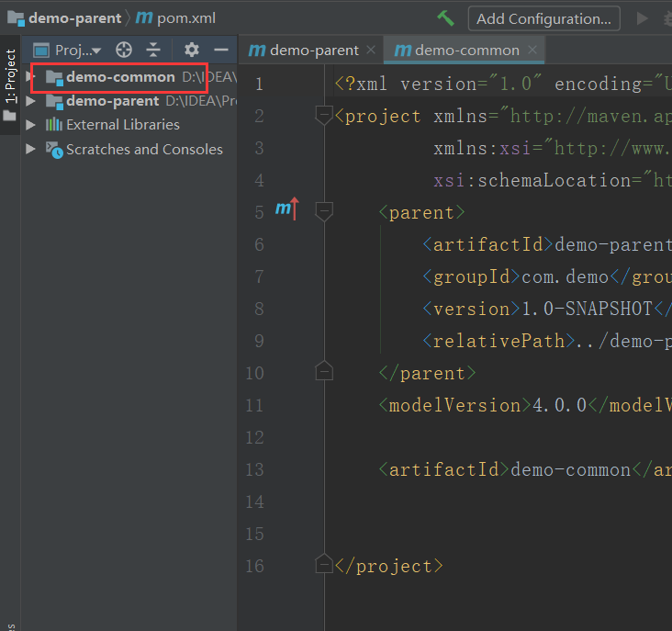Viewport: 672px width, 631px height.
Task: Click the Select Opened File crosshair icon
Action: pos(124,51)
